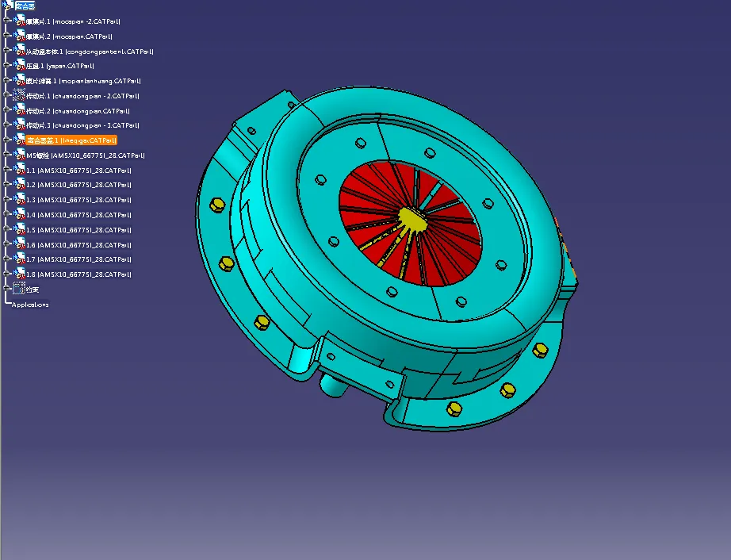This screenshot has width=731, height=560.
Task: Click the part icon of bolt instance 1.4
Action: 19,214
